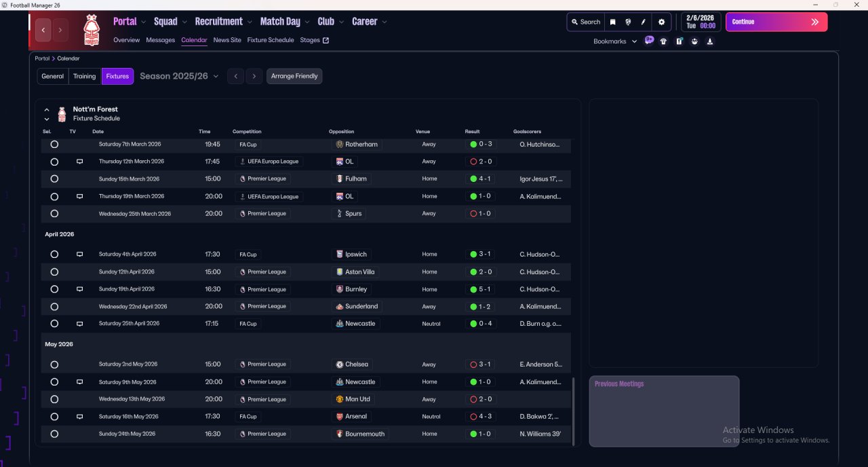Open the Season 2025/26 dropdown
Viewport: 868px width, 467px height.
[x=179, y=76]
